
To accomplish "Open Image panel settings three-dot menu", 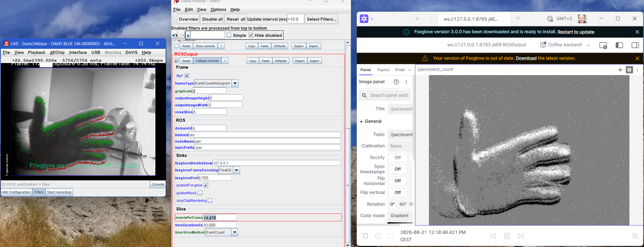I will tap(406, 82).
